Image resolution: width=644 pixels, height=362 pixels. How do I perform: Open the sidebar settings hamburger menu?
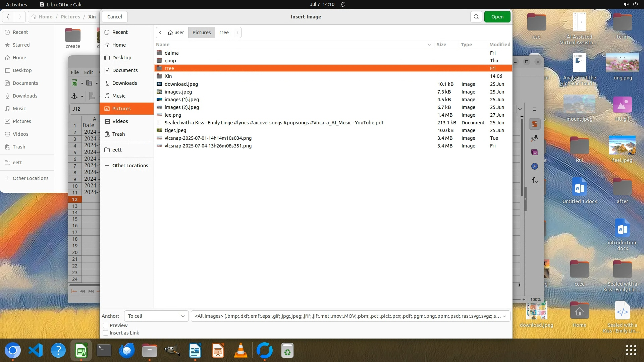535,109
